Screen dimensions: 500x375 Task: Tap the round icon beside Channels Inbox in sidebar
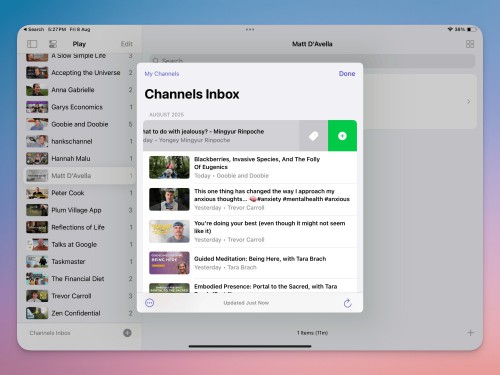click(x=127, y=333)
